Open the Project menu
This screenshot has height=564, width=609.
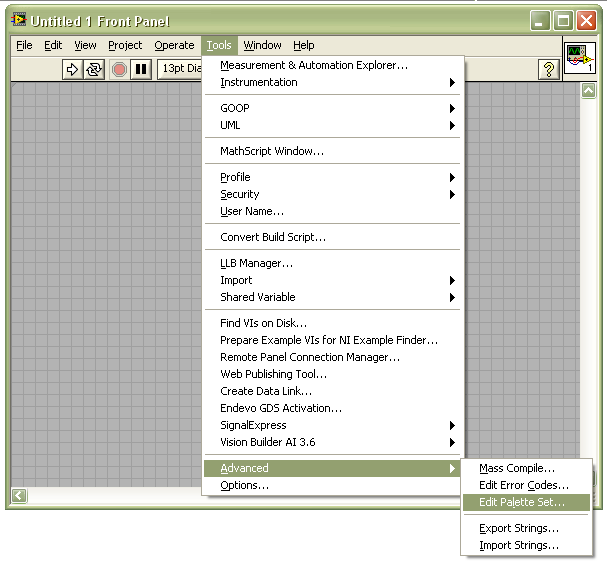pyautogui.click(x=125, y=45)
